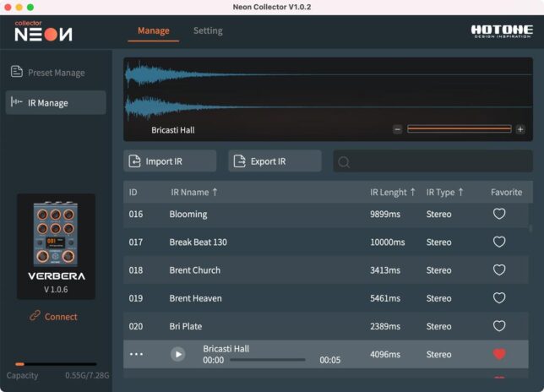544x392 pixels.
Task: Click ID 020 cell
Action: tap(136, 326)
